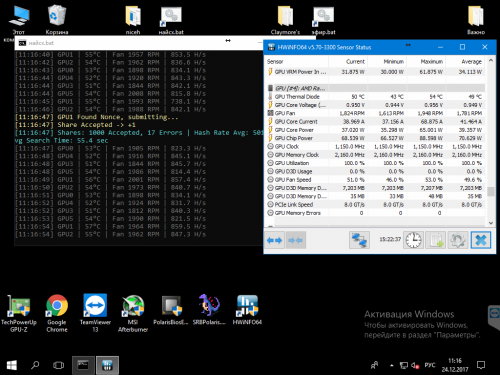Screen dimensions: 500x375
Task: Click the Sensor column header
Action: 297,61
